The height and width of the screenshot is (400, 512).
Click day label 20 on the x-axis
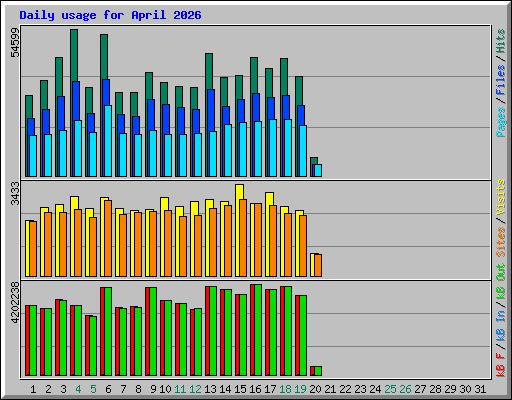coord(315,389)
